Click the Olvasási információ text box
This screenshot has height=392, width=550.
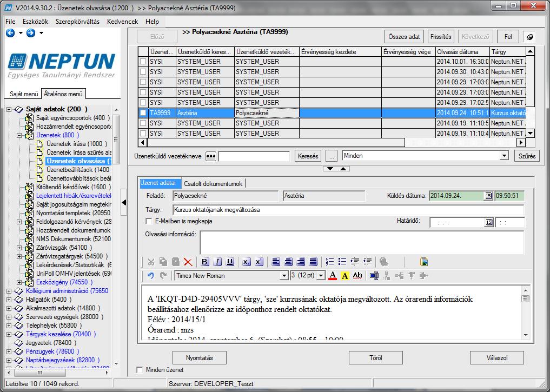point(362,242)
